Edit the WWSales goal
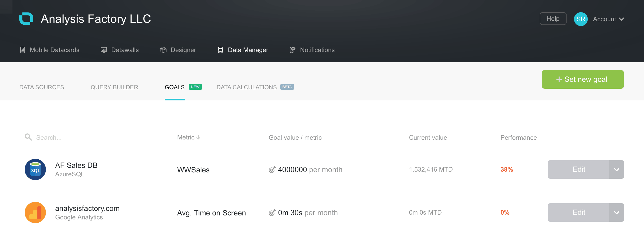Image resolution: width=644 pixels, height=238 pixels. (x=578, y=169)
